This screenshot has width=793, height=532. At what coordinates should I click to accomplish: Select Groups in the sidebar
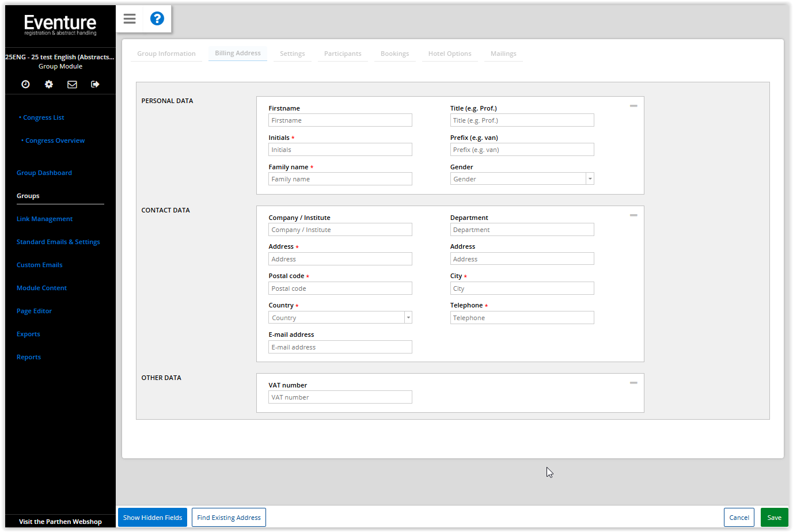tap(28, 196)
